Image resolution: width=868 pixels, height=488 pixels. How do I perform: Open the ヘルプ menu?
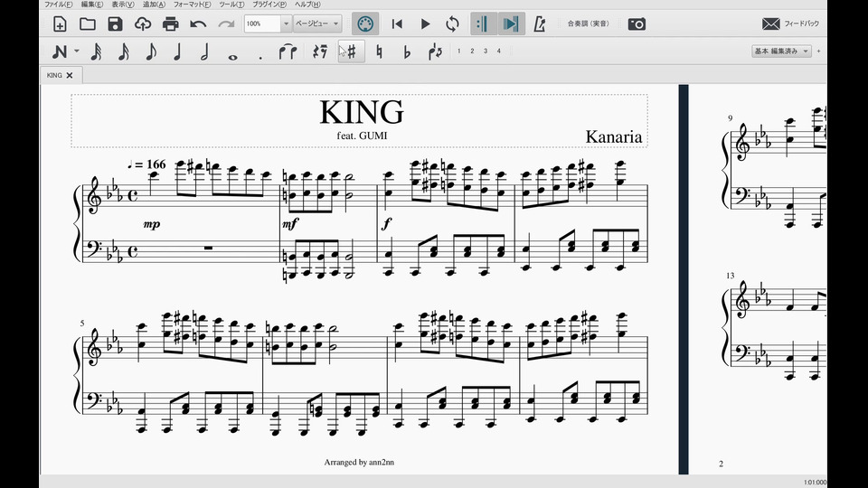pyautogui.click(x=307, y=5)
